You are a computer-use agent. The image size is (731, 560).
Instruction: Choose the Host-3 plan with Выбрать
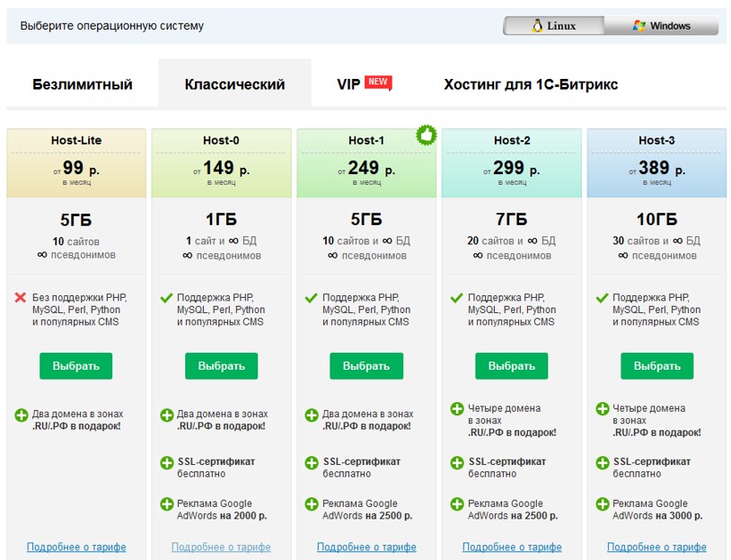click(656, 366)
